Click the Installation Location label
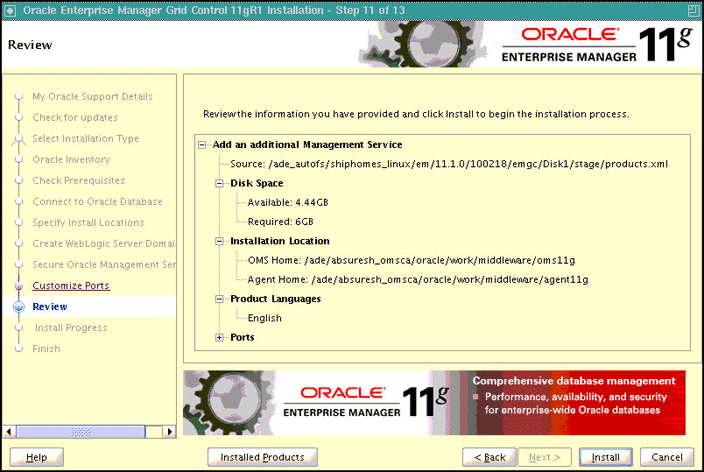704x472 pixels. click(x=280, y=241)
